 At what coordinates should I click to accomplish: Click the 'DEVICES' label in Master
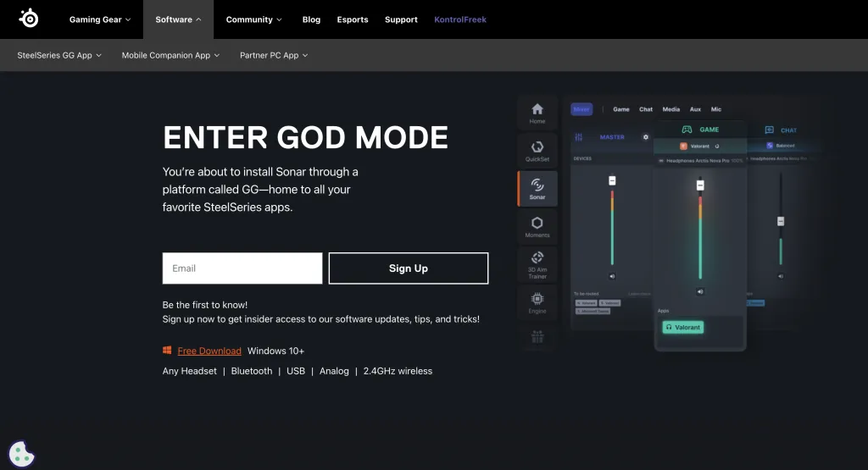tap(582, 158)
